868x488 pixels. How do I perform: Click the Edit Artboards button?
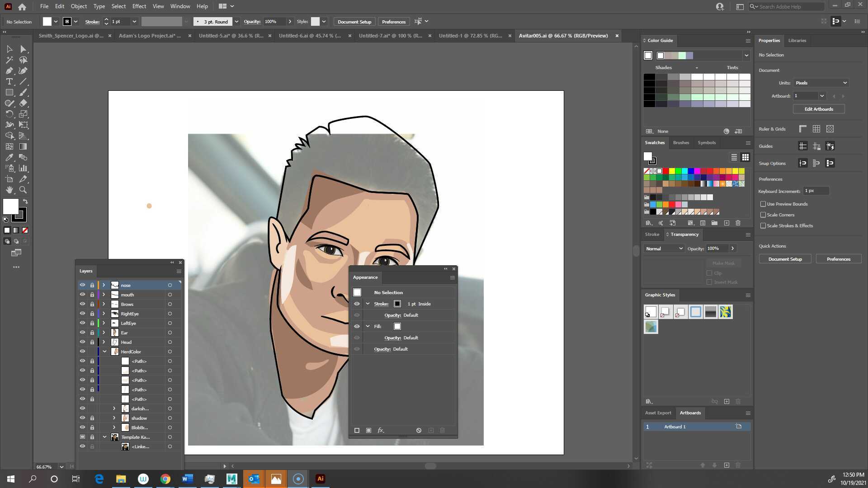(x=818, y=108)
